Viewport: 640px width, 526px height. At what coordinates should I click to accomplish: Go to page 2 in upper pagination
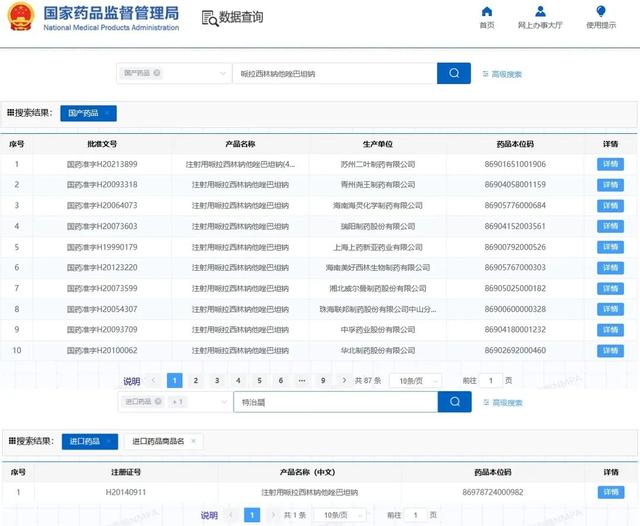[196, 380]
